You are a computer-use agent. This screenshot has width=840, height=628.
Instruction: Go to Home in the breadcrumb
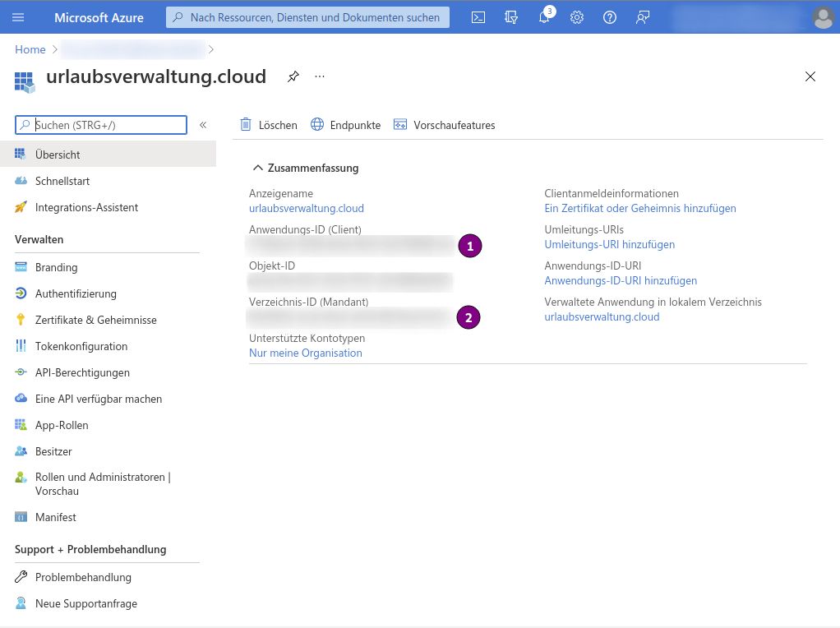tap(30, 49)
